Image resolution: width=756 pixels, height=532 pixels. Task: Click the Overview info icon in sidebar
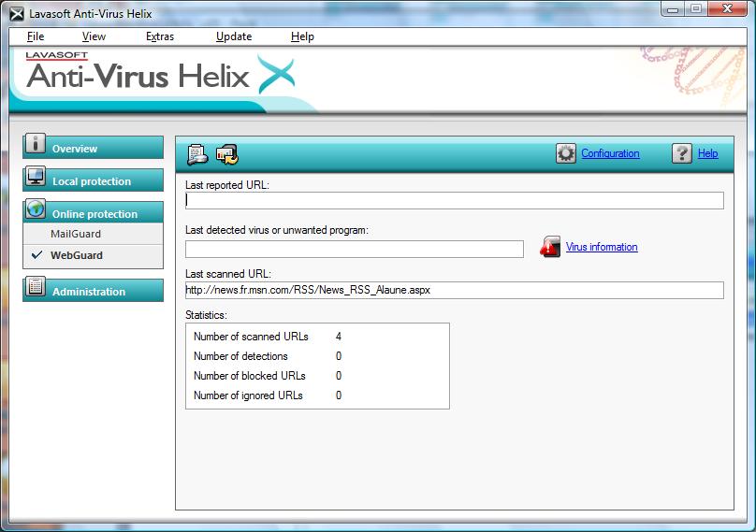[x=36, y=144]
